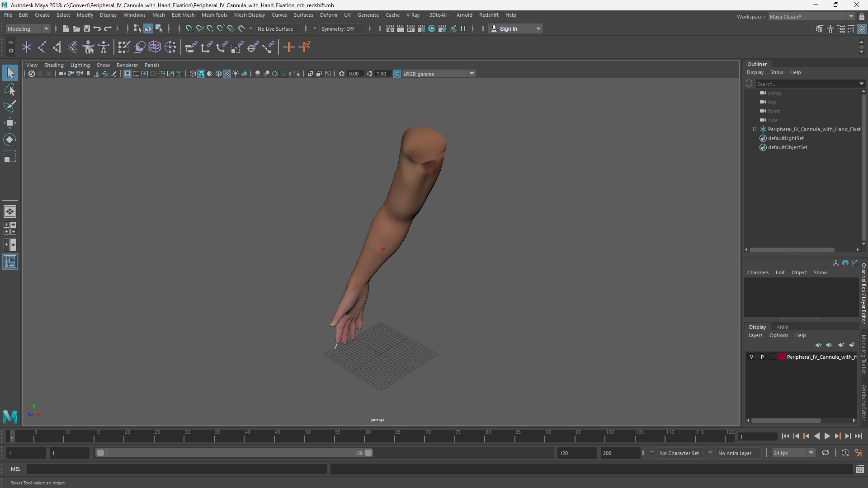Image resolution: width=868 pixels, height=488 pixels.
Task: Play the animation forwards
Action: click(827, 436)
